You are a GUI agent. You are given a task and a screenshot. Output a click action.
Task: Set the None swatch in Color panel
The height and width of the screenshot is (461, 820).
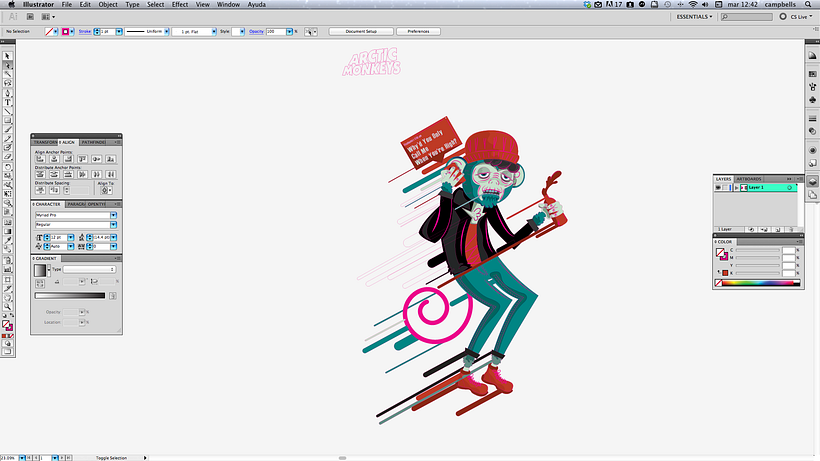click(719, 283)
